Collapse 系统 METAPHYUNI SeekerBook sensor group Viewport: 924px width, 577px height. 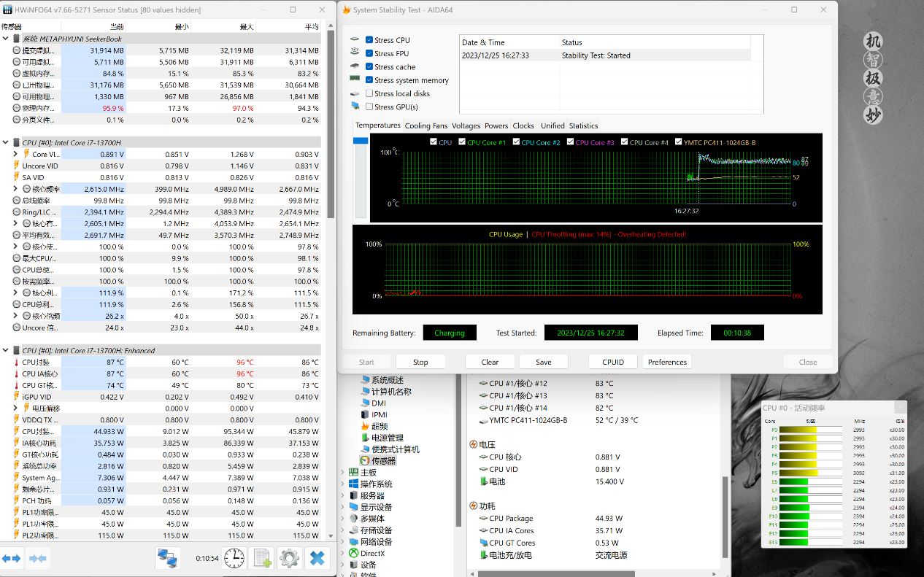6,39
